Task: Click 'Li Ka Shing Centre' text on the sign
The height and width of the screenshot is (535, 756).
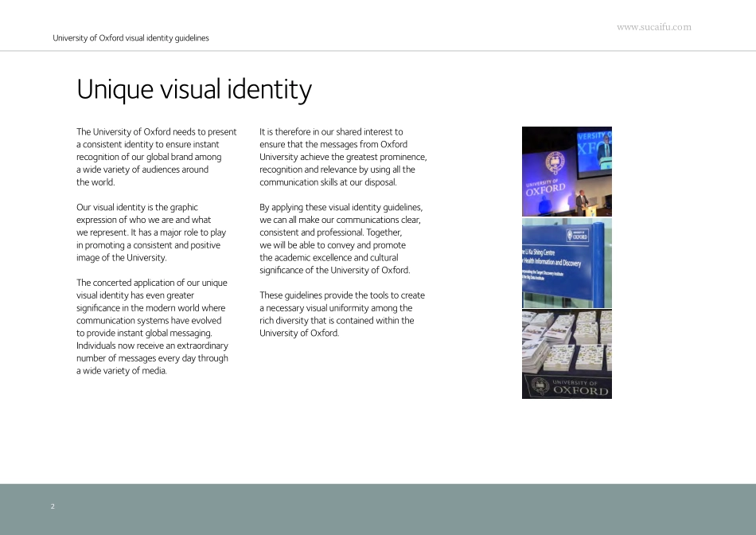Action: pos(547,253)
